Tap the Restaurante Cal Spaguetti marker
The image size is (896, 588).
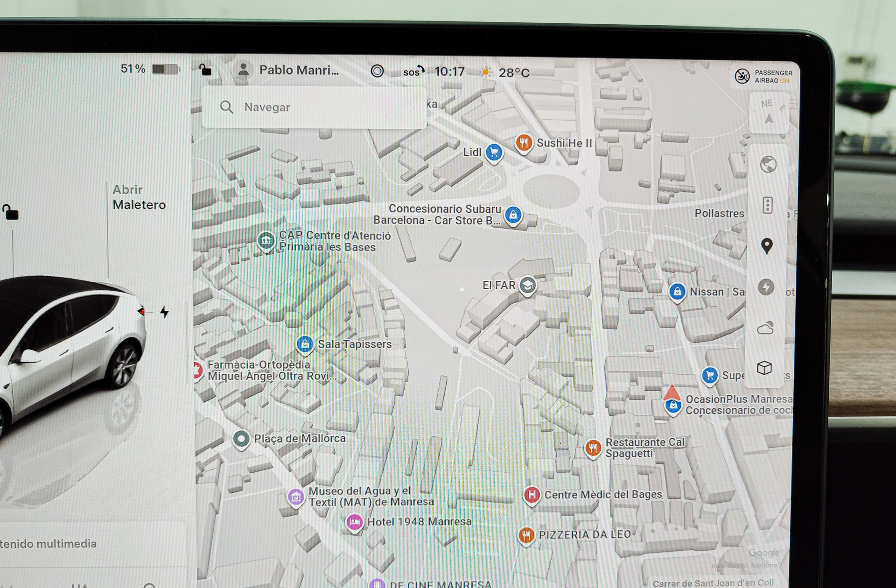[x=593, y=448]
